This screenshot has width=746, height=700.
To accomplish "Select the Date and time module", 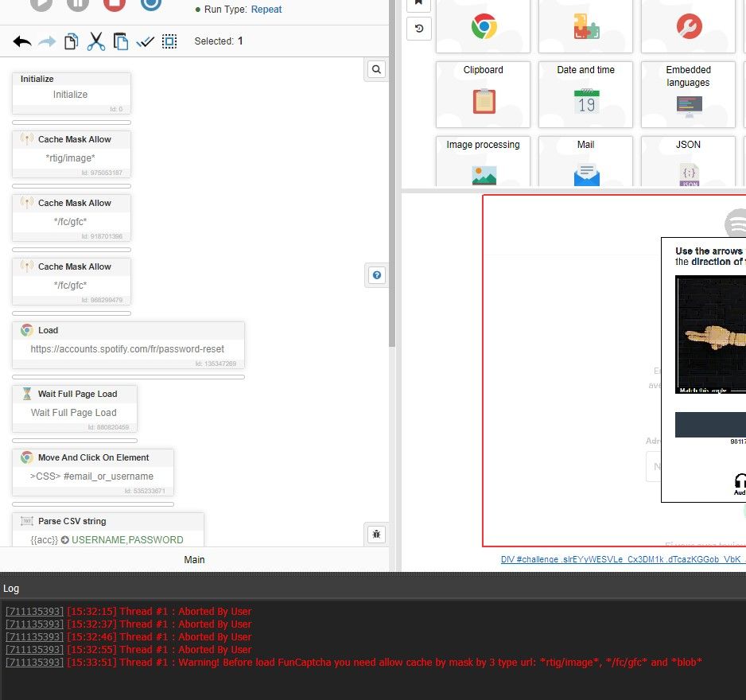I will coord(585,94).
